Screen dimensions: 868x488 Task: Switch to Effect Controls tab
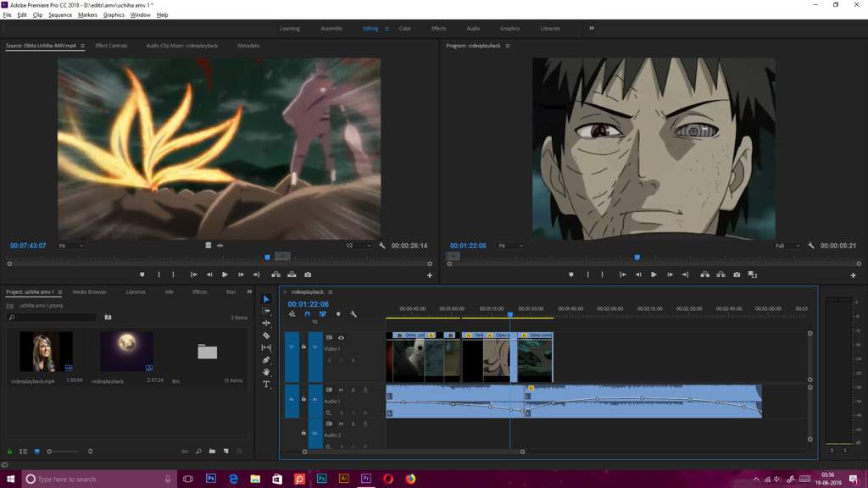pyautogui.click(x=111, y=46)
